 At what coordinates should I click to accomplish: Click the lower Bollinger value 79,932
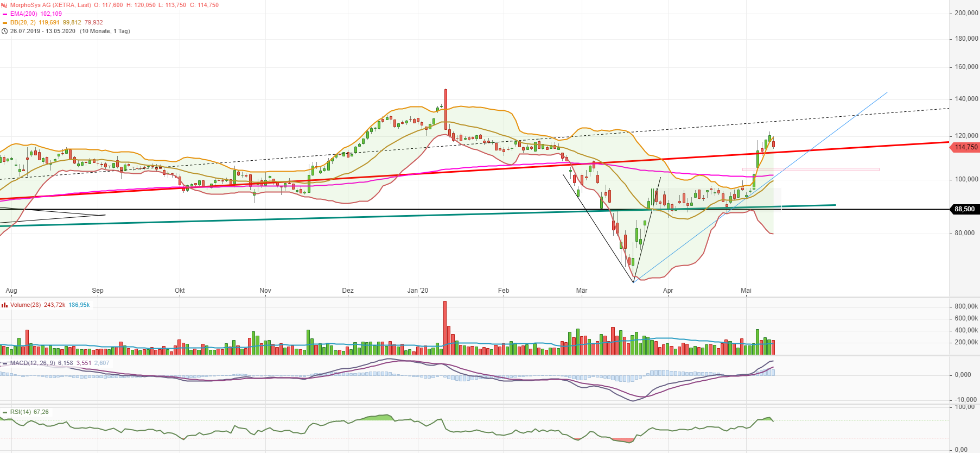pyautogui.click(x=93, y=22)
